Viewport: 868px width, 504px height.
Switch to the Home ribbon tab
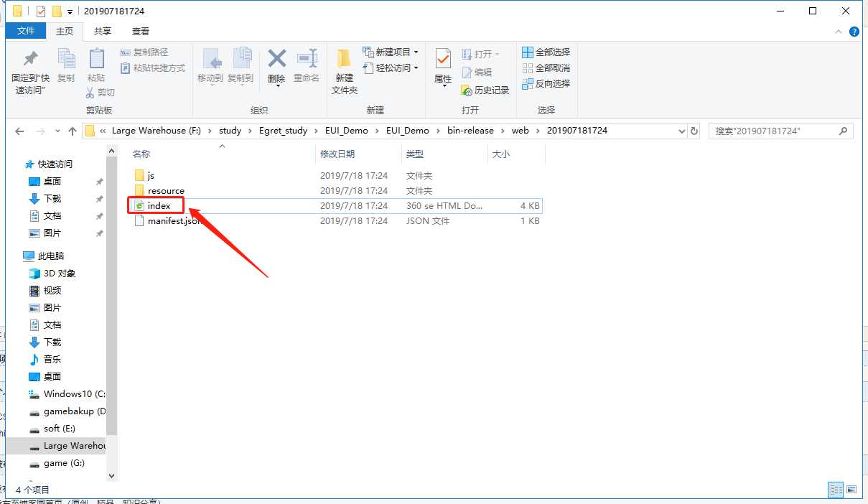65,31
